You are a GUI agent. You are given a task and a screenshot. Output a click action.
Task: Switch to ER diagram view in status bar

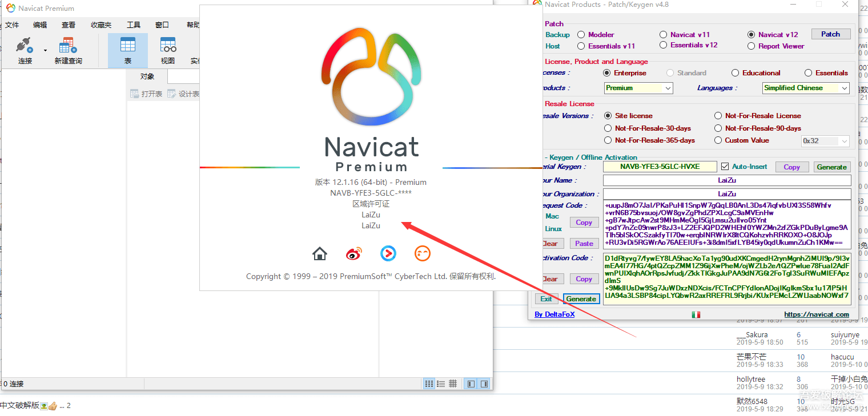tap(453, 384)
